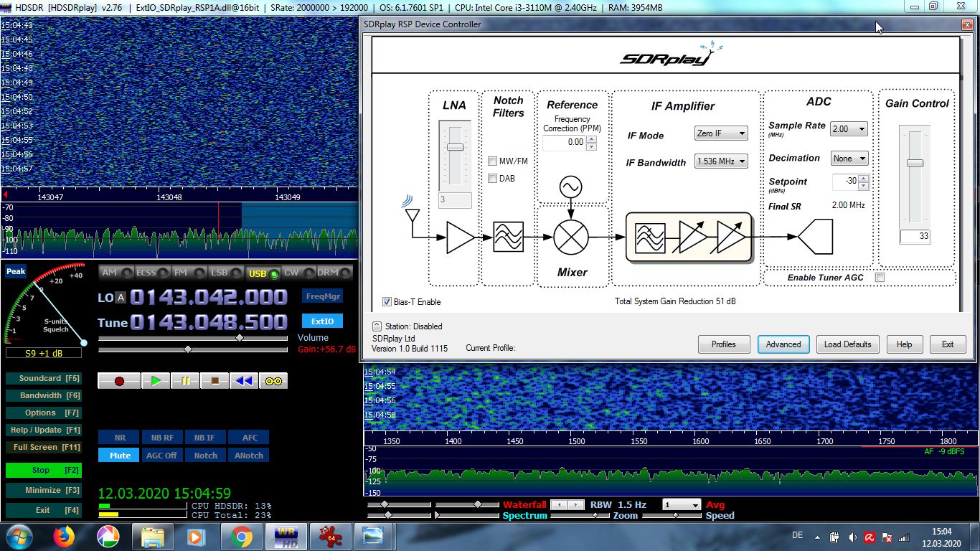Toggle the AGC Off button
Screen dimensions: 980x551
coord(162,456)
